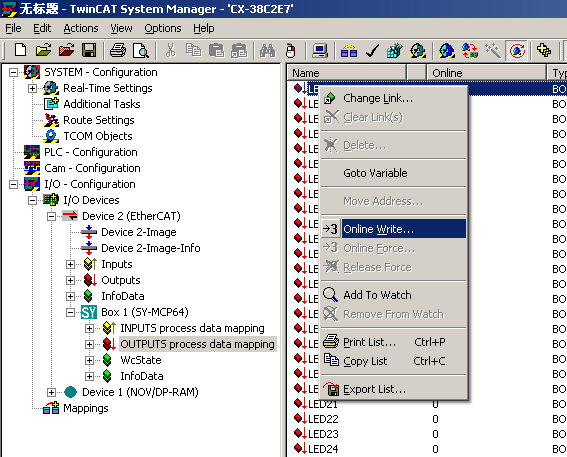Click the Check Configuration checkmark icon
Image resolution: width=567 pixels, height=457 pixels.
(372, 50)
